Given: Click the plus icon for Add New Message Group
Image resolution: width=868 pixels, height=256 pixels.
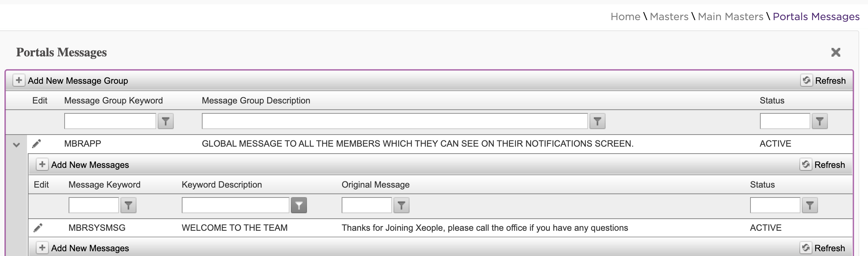Looking at the screenshot, I should tap(19, 80).
